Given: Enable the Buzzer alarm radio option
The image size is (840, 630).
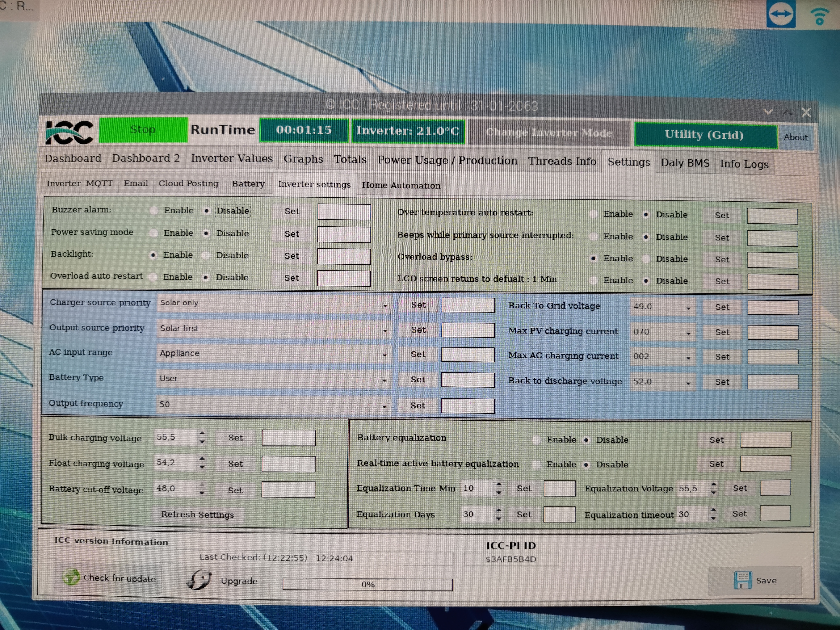Looking at the screenshot, I should (154, 210).
